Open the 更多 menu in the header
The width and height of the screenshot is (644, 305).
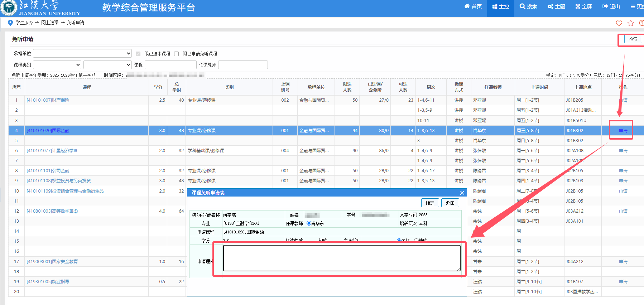pyautogui.click(x=637, y=6)
